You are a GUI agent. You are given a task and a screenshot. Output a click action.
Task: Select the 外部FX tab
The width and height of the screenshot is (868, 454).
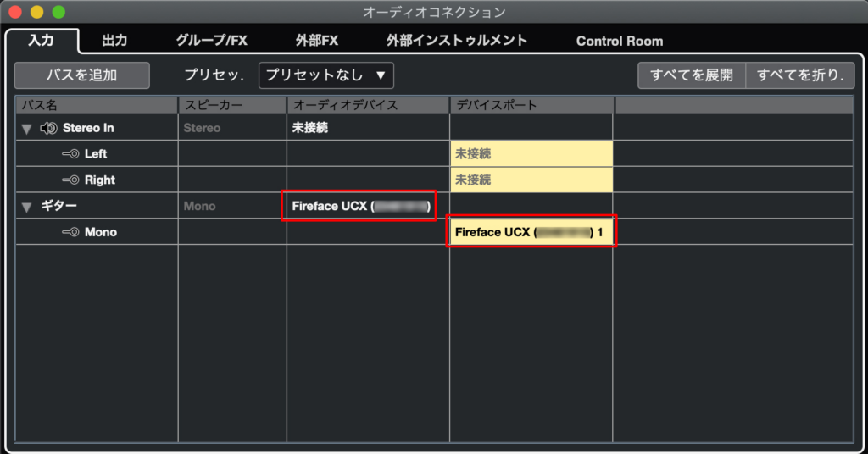(x=316, y=40)
